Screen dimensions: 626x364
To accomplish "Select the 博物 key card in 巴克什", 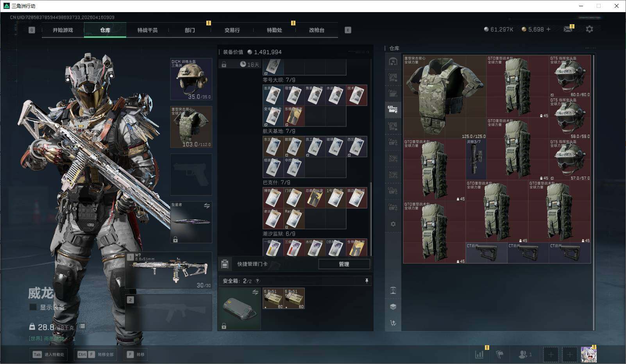I will coord(273,198).
